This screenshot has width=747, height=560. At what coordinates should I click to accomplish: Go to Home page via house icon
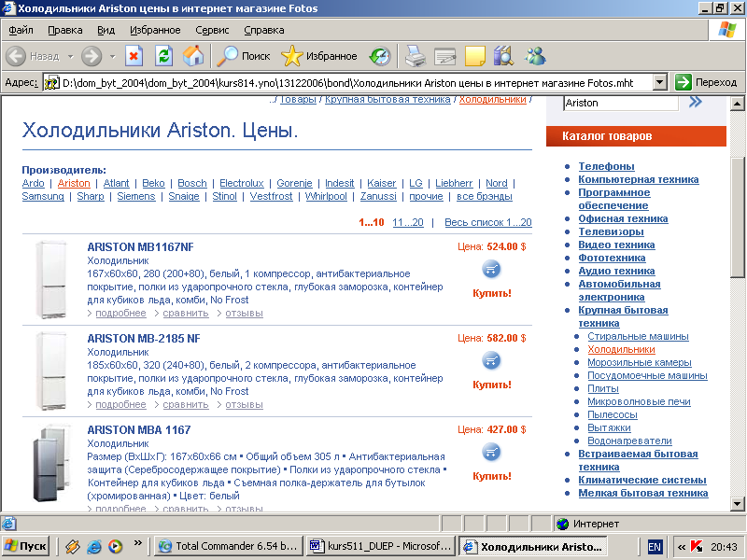point(193,56)
